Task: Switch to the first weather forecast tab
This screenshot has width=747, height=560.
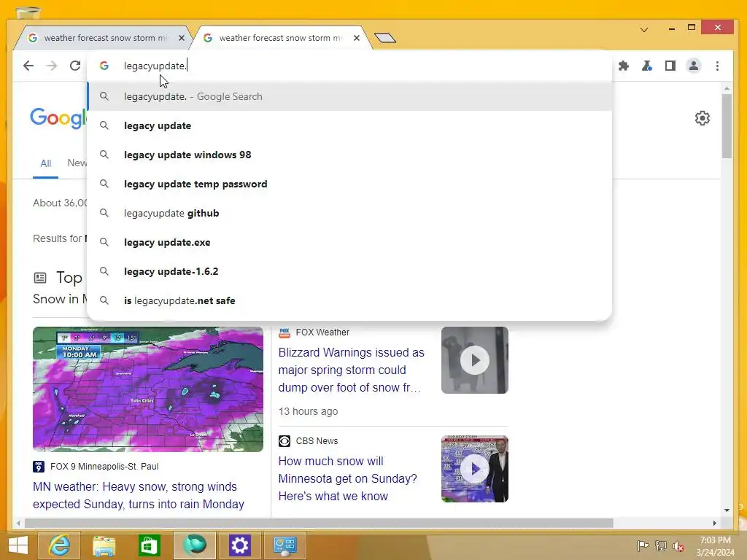Action: [102, 38]
